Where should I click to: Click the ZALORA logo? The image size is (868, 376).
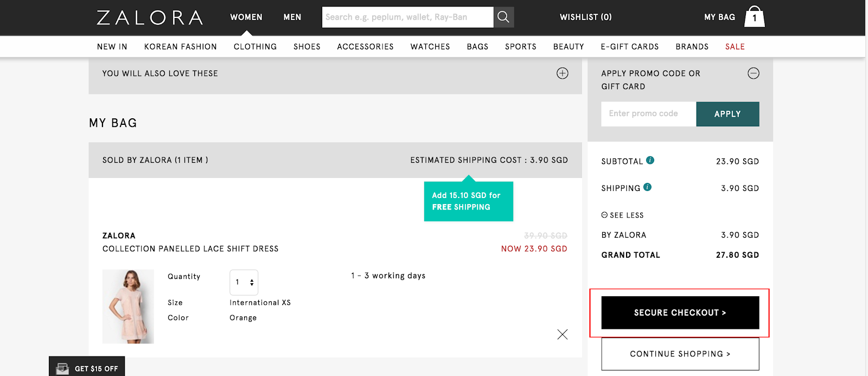tap(150, 17)
